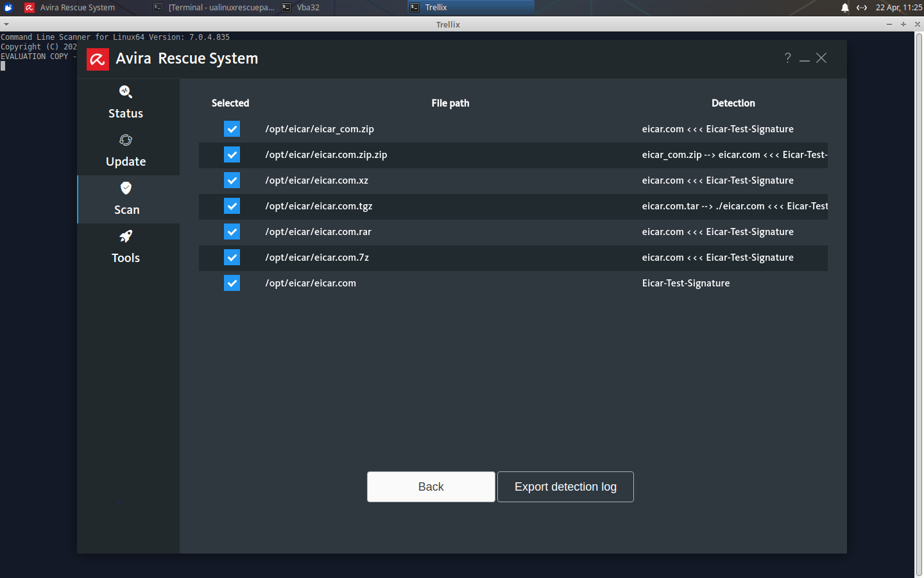Deselect the eicar.com.rar detection checkbox

(232, 231)
